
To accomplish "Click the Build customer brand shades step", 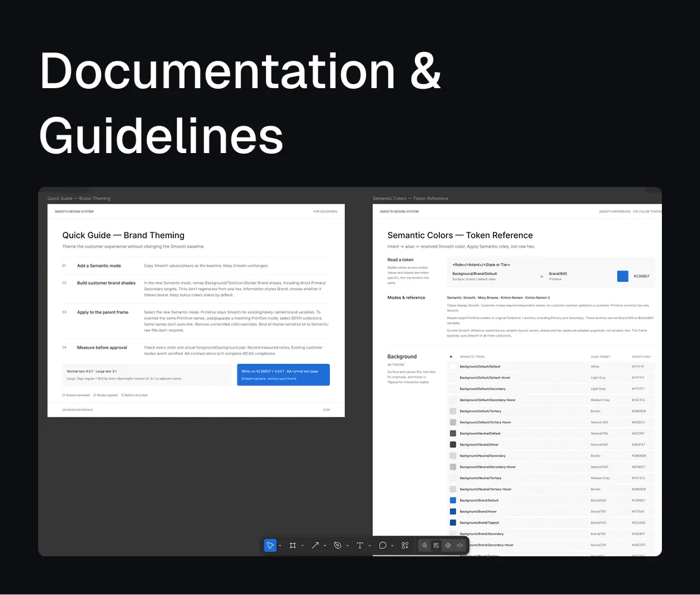I will 106,283.
